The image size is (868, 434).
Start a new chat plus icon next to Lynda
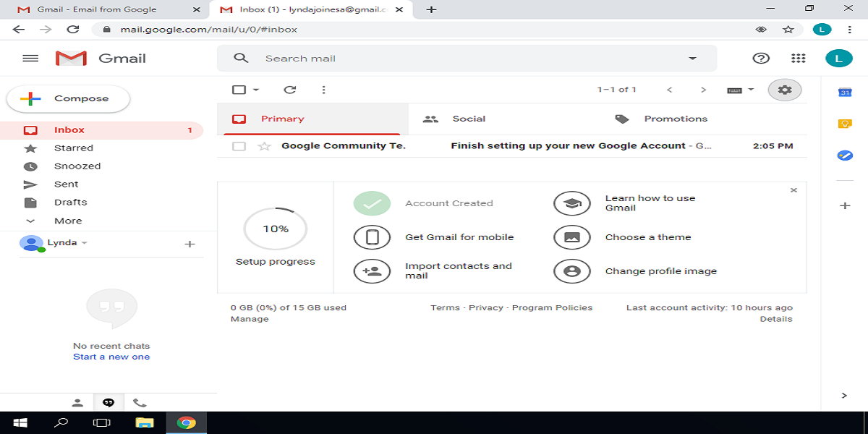tap(190, 244)
